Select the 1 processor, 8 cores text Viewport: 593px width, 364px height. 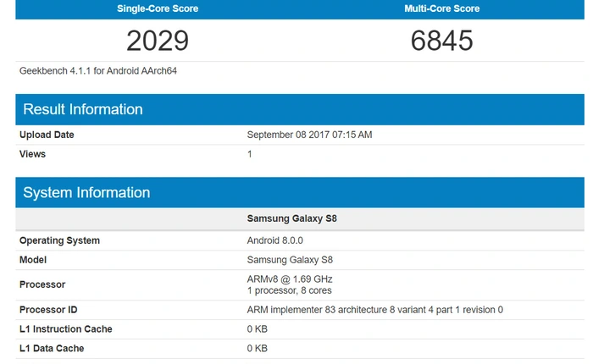pyautogui.click(x=290, y=290)
